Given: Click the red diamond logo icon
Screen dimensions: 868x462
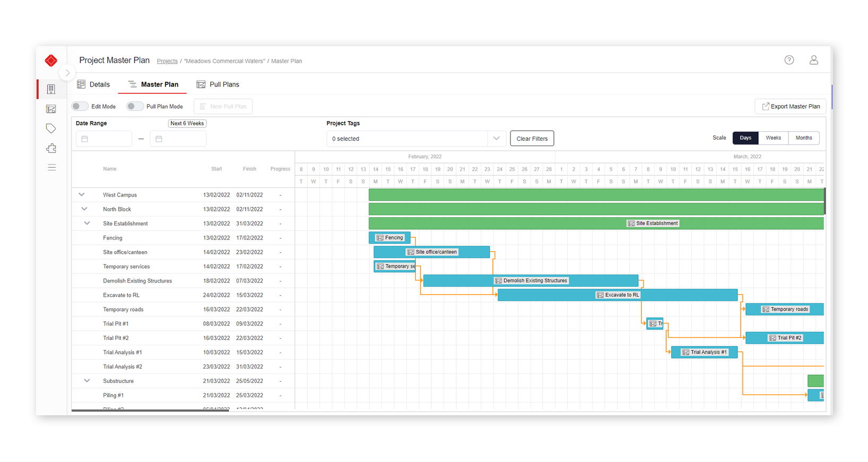Looking at the screenshot, I should click(51, 61).
